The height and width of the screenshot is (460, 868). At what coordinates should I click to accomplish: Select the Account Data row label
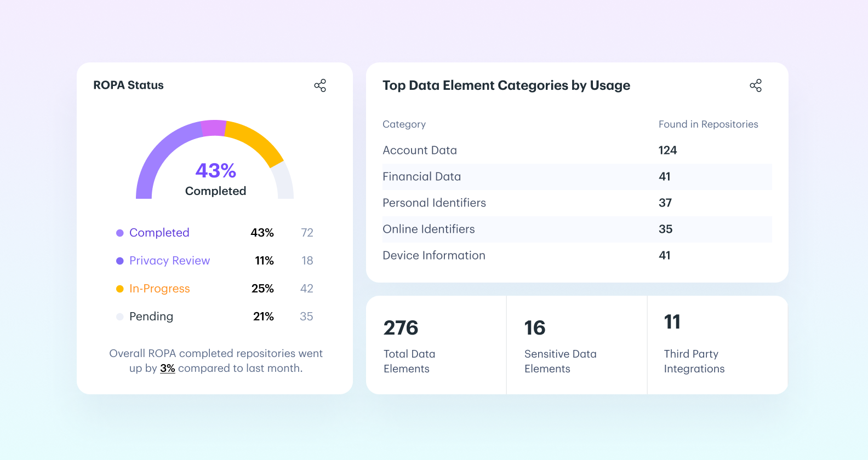pos(420,150)
